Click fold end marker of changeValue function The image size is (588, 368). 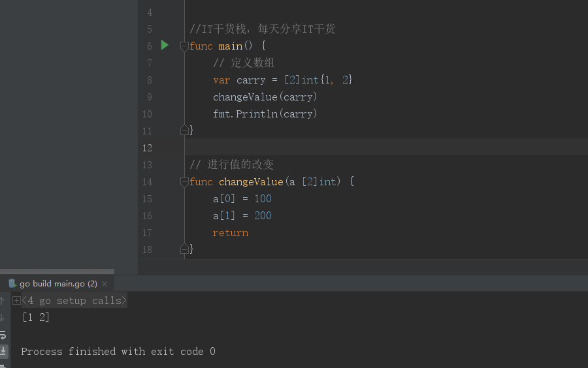184,249
